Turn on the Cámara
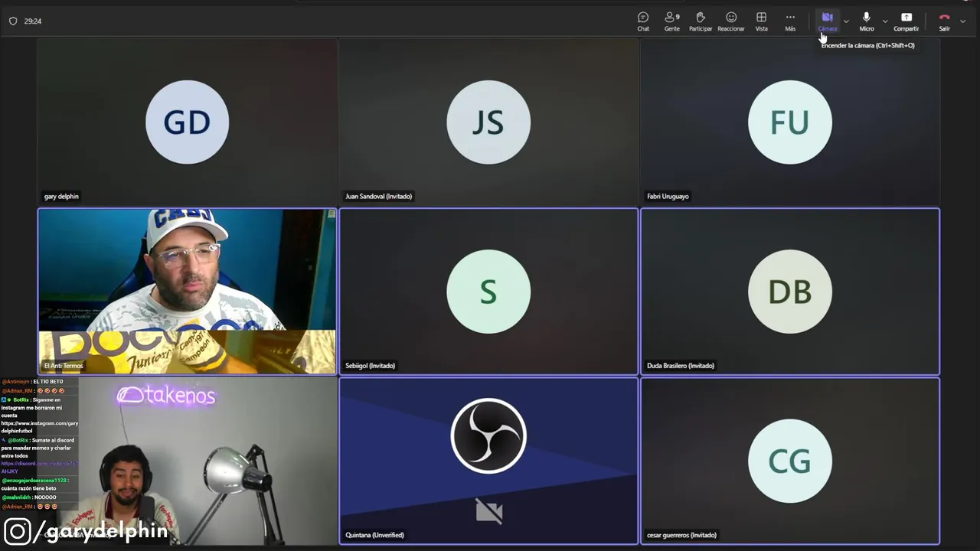 (828, 21)
